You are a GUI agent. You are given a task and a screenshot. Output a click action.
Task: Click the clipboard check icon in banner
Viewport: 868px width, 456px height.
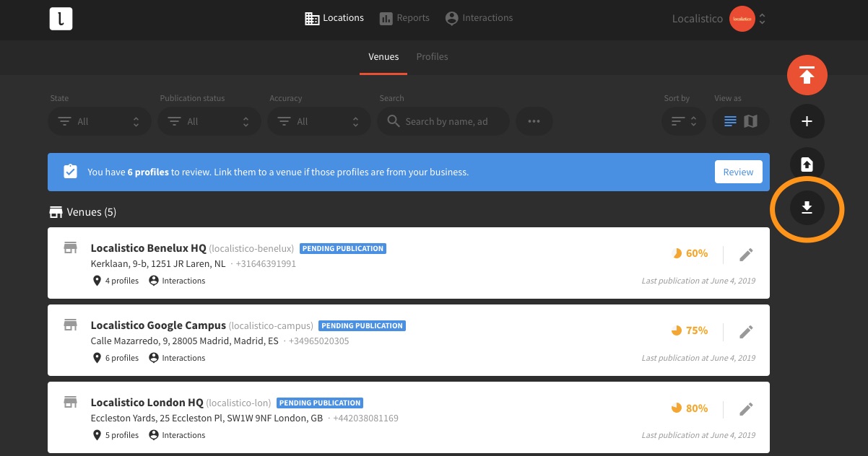[70, 172]
